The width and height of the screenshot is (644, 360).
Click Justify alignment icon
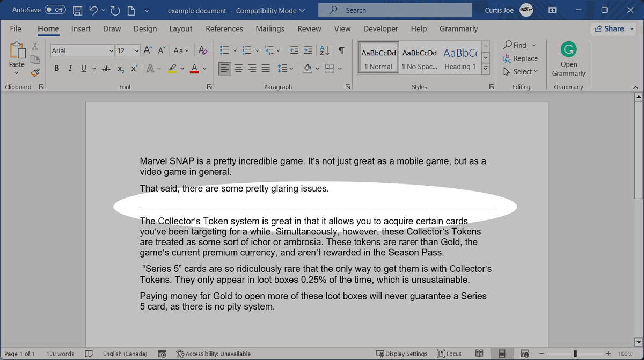point(266,69)
